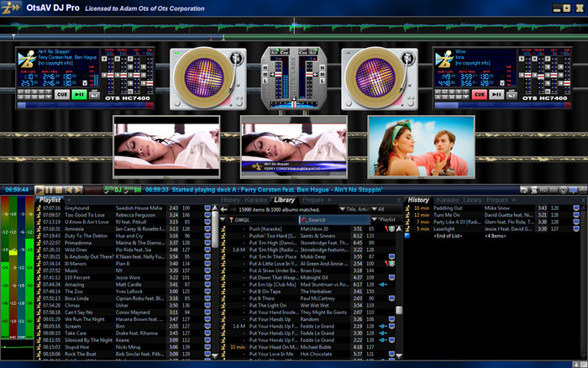Click the Library search field

pos(334,220)
